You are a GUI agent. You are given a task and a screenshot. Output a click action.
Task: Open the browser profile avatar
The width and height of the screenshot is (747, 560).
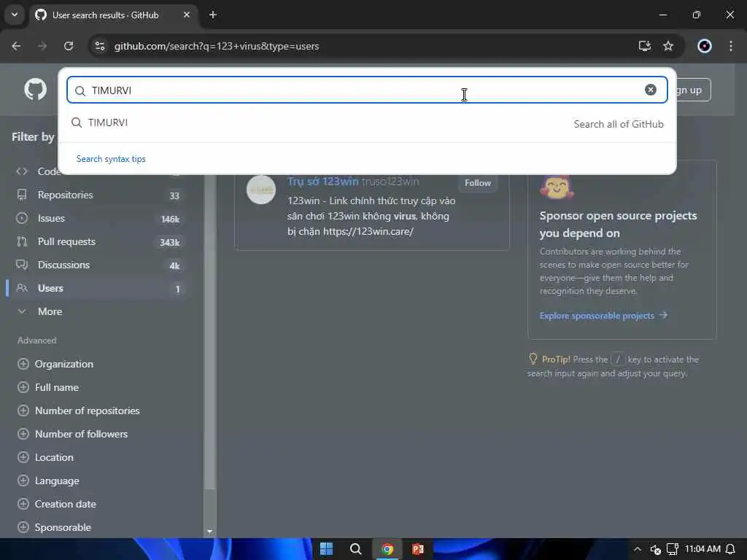tap(705, 46)
